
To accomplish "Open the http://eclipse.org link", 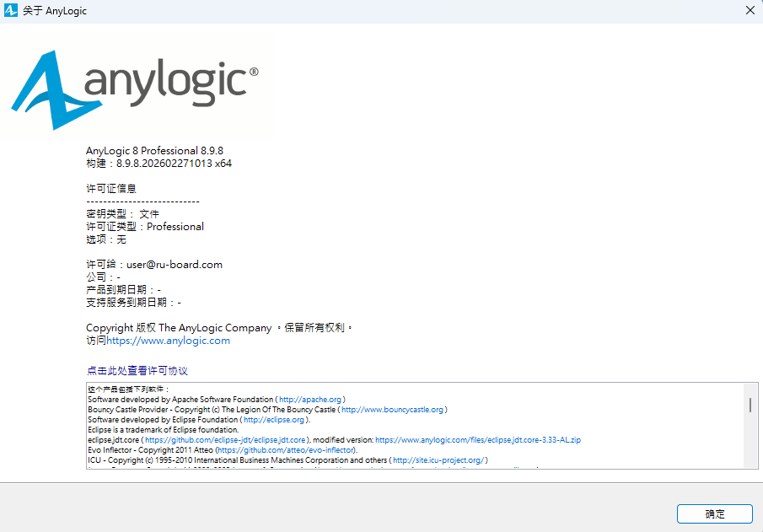I will (274, 420).
